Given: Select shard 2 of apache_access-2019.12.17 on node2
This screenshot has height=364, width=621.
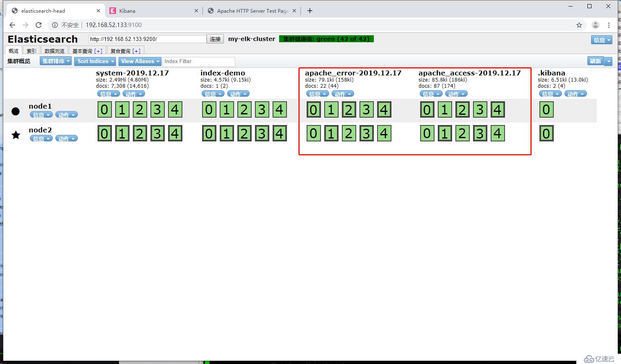Looking at the screenshot, I should pos(462,133).
